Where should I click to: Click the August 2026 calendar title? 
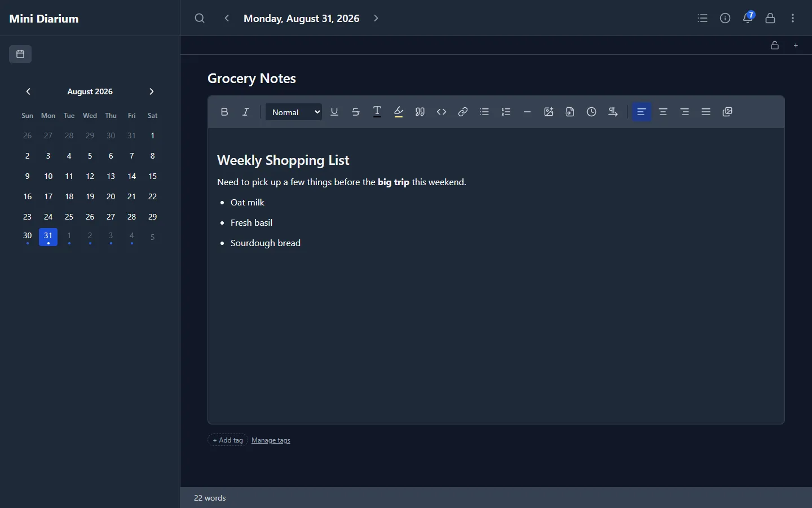click(x=90, y=91)
